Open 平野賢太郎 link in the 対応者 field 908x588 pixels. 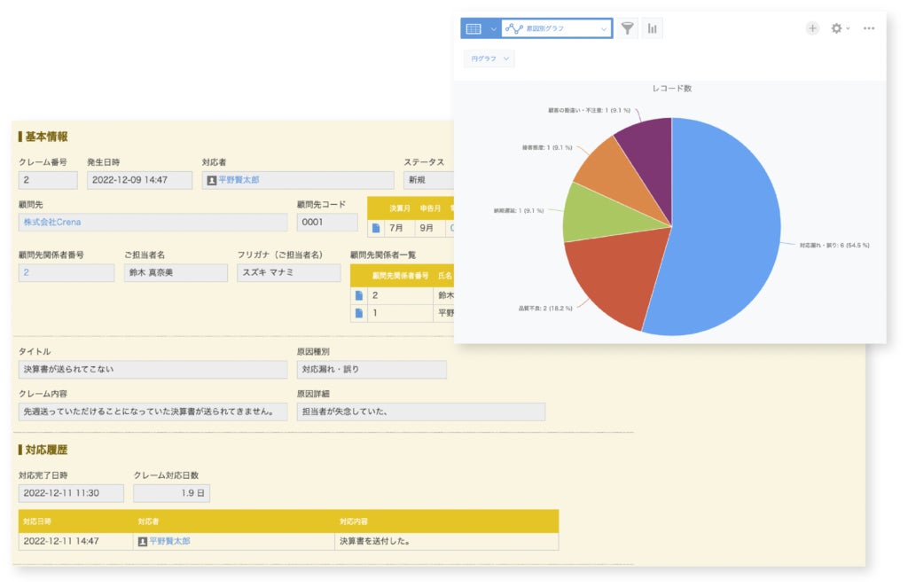click(x=239, y=180)
